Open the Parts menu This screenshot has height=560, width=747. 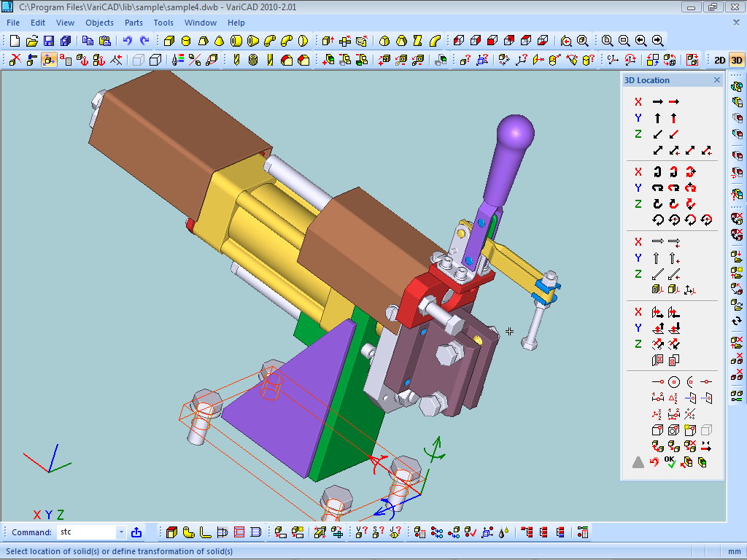[133, 23]
